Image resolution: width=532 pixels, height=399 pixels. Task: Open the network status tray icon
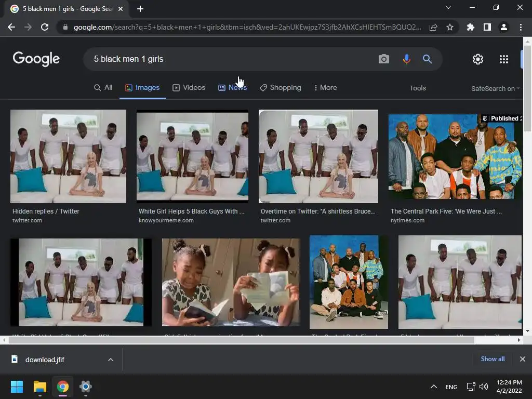point(471,387)
